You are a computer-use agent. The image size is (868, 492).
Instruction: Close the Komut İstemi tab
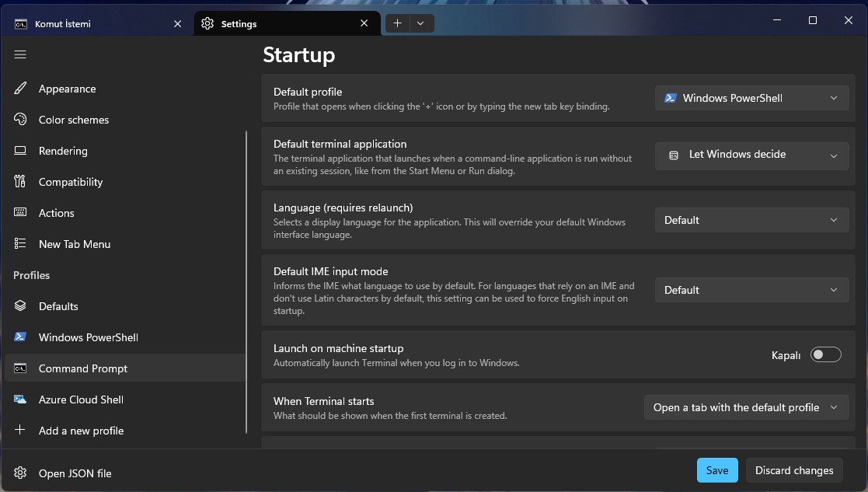coord(178,24)
